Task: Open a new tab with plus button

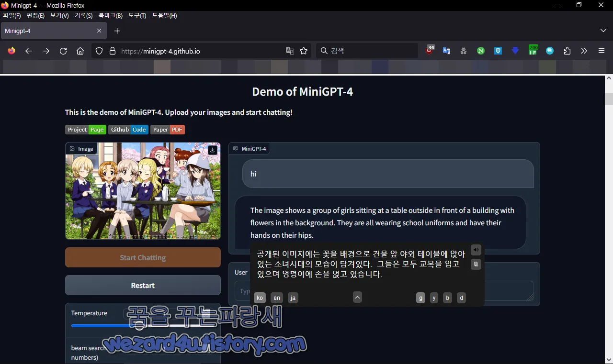Action: pos(117,31)
